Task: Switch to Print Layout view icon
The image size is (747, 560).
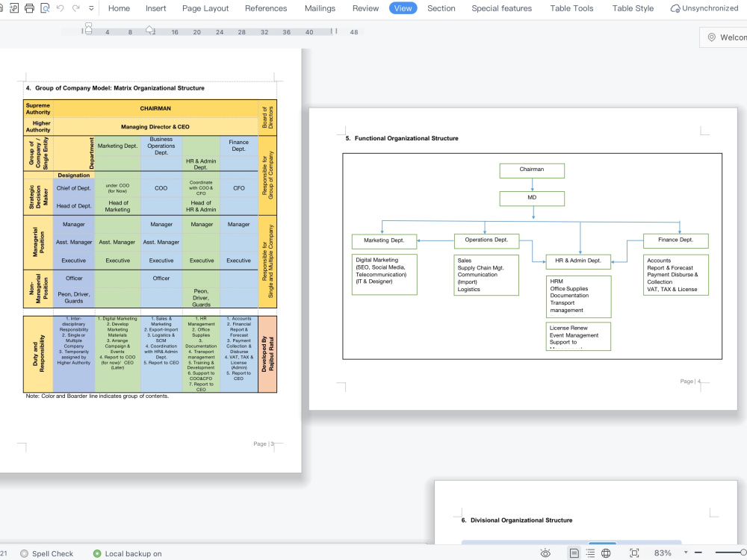Action: point(574,553)
